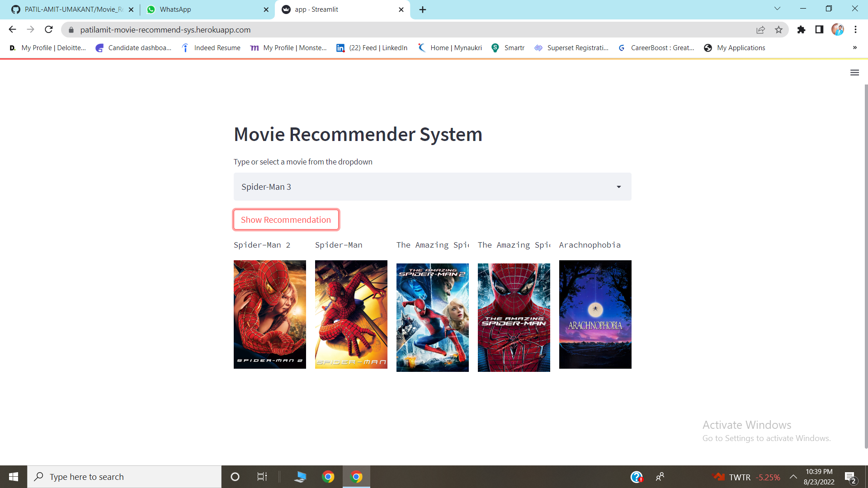Toggle the bookmark star for this page
Screen dimensions: 868x488
tap(778, 29)
